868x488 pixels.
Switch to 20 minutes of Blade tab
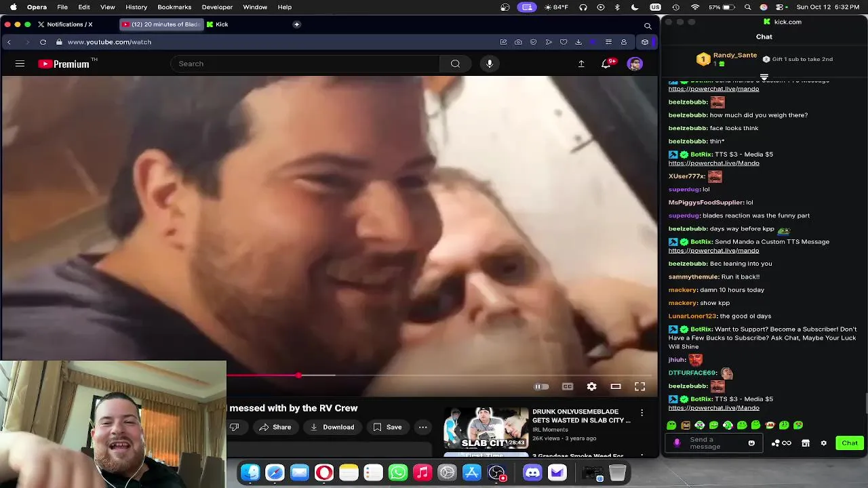[x=161, y=24]
